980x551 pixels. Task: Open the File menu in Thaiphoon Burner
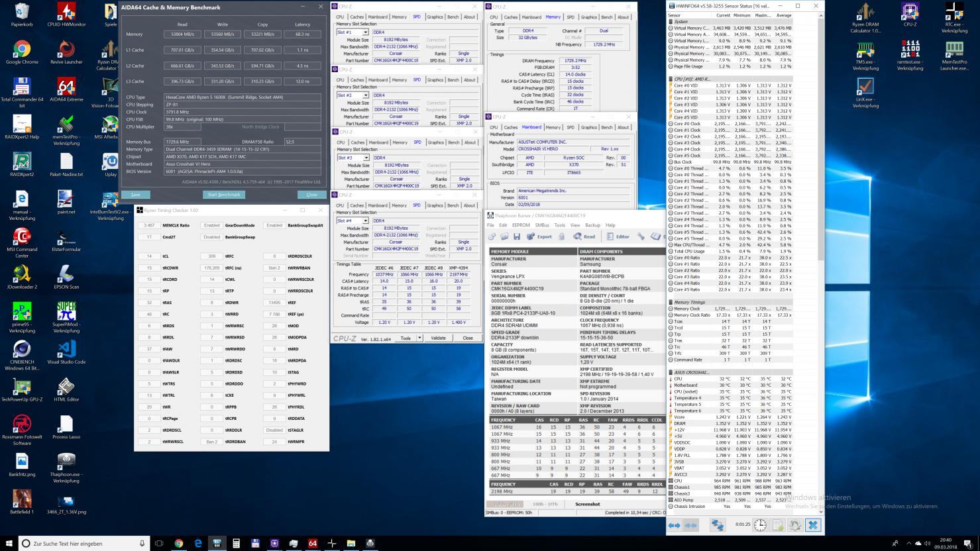click(x=490, y=225)
